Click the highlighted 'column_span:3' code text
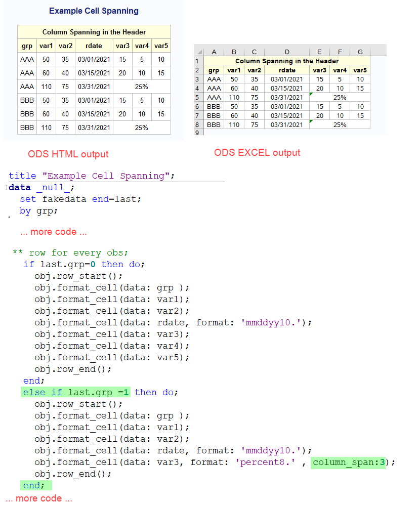The image size is (420, 506). [x=348, y=462]
